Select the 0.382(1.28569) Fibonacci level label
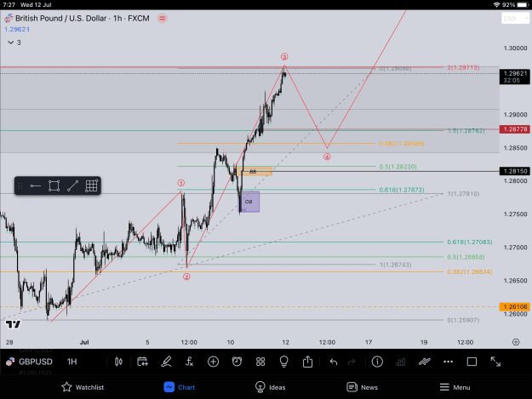 coord(402,144)
